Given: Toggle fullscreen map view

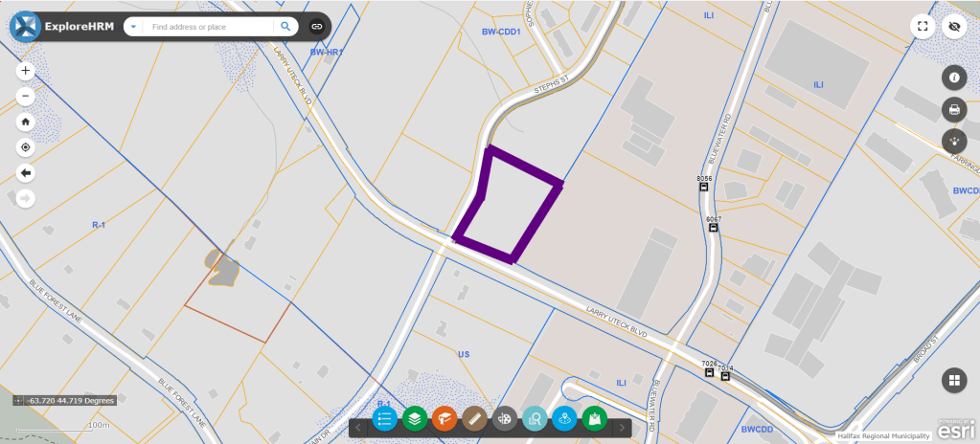Looking at the screenshot, I should coord(922,26).
